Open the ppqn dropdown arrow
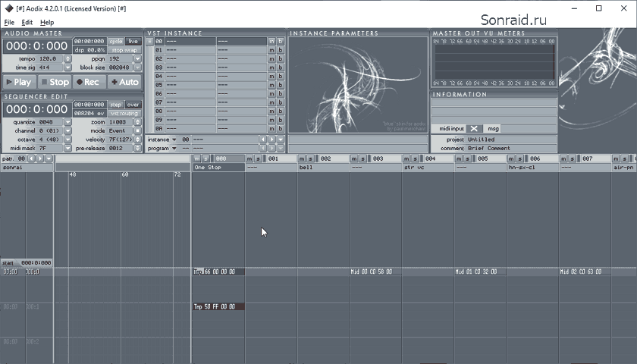 [x=138, y=59]
